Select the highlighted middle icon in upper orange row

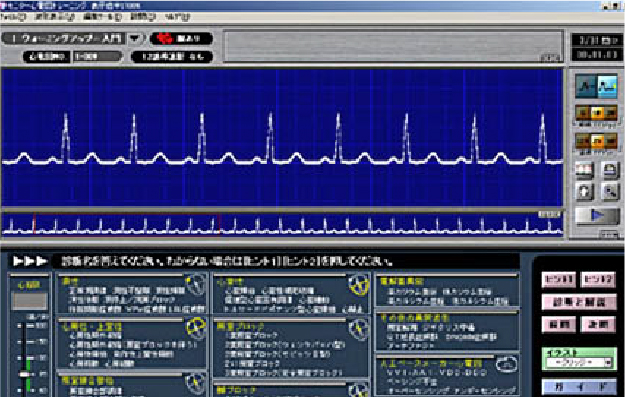tap(597, 114)
